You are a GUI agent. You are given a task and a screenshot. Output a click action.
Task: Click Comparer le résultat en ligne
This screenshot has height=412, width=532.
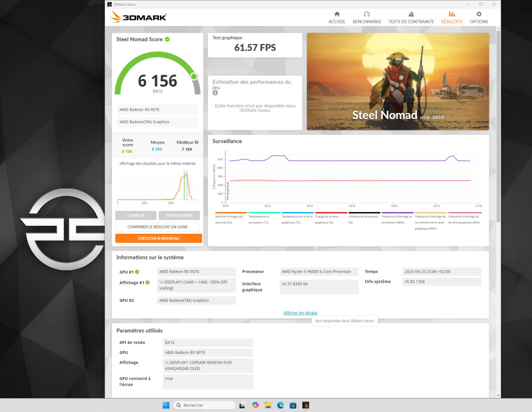coord(157,227)
